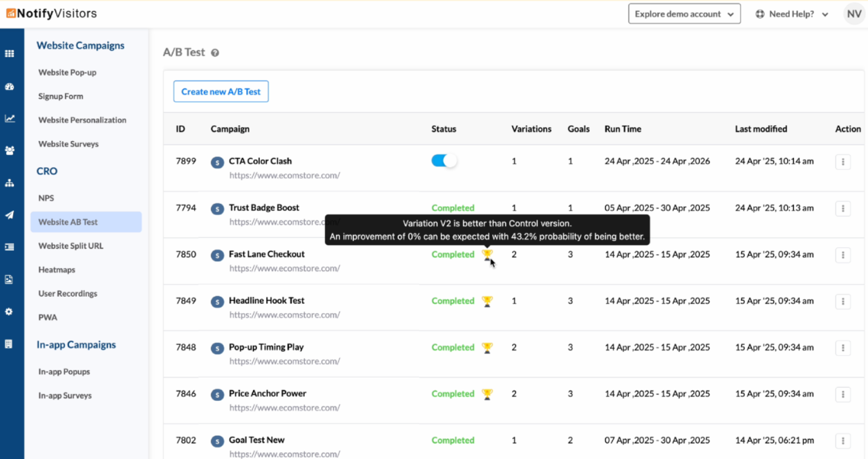Open action menu for Trust Badge Boost
868x459 pixels.
click(842, 208)
